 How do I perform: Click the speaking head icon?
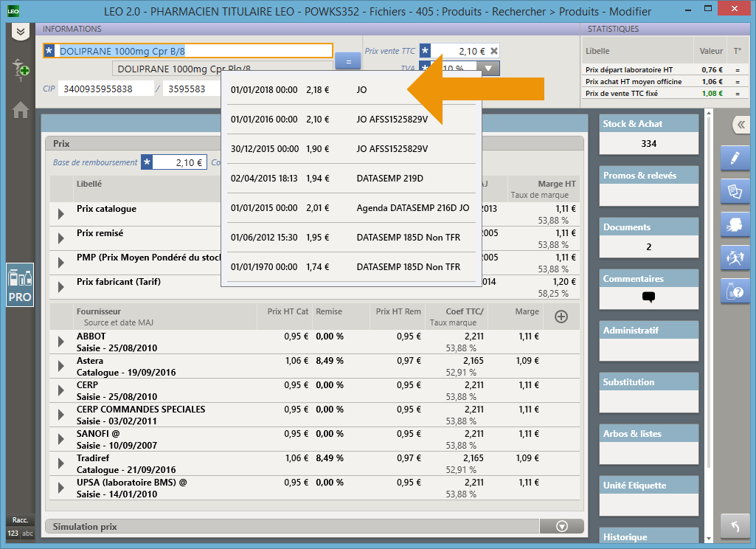(x=735, y=224)
